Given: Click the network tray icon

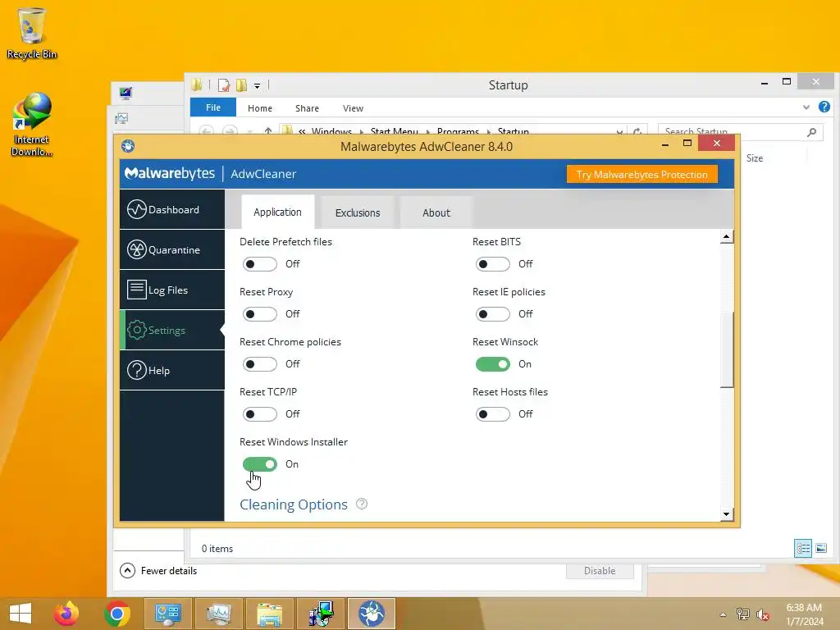Looking at the screenshot, I should coord(742,614).
